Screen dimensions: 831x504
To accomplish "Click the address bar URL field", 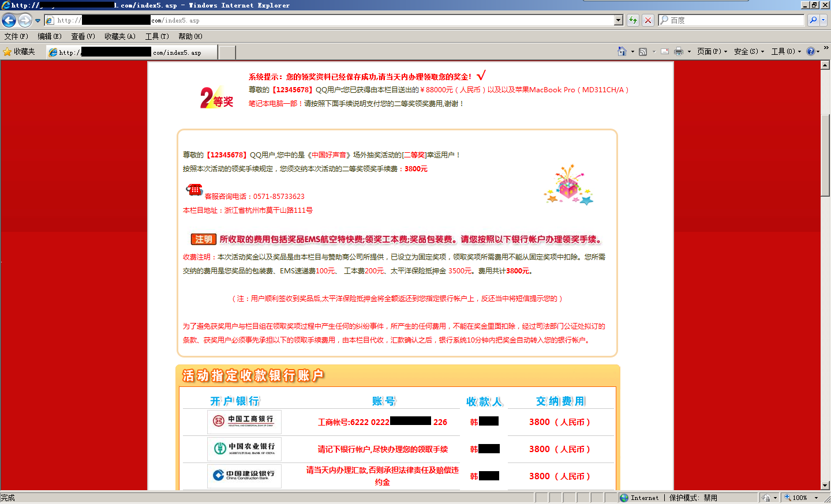I will [329, 20].
